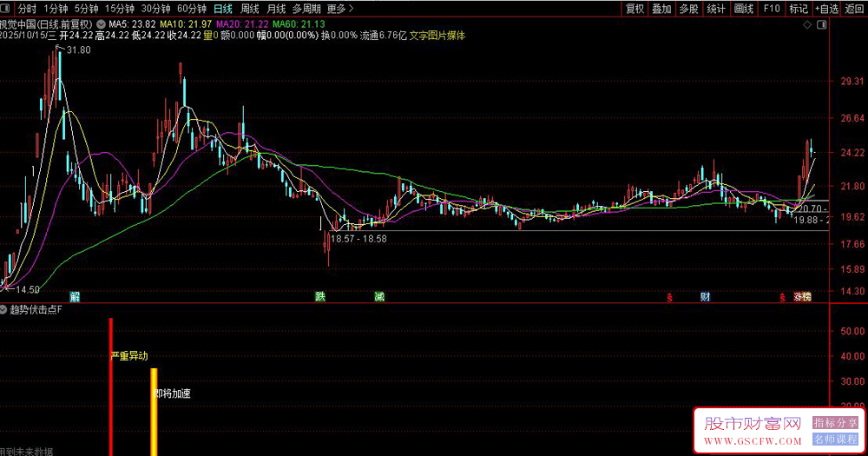
Task: Click the 29.31 price axis value
Action: coord(852,82)
